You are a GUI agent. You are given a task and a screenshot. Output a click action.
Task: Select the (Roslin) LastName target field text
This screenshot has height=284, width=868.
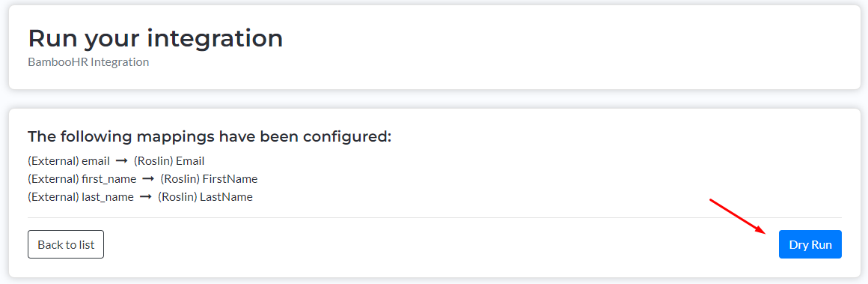click(x=205, y=197)
